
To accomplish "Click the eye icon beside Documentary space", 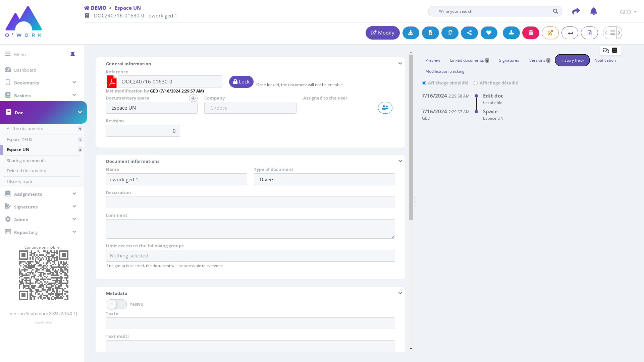I will pos(193,98).
